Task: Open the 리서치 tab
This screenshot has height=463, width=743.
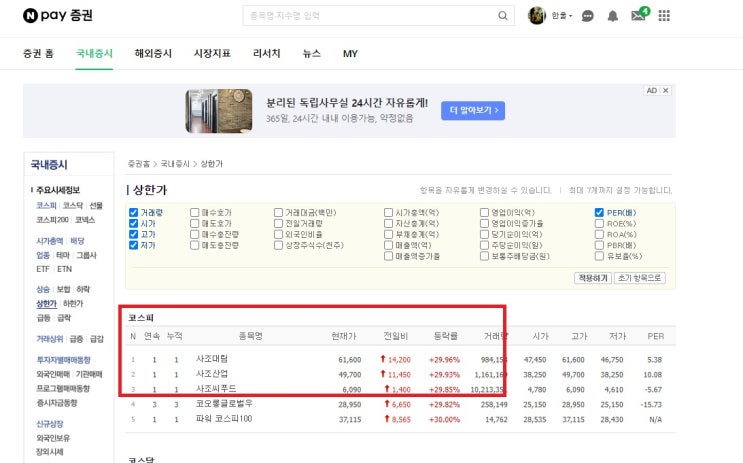Action: 267,54
